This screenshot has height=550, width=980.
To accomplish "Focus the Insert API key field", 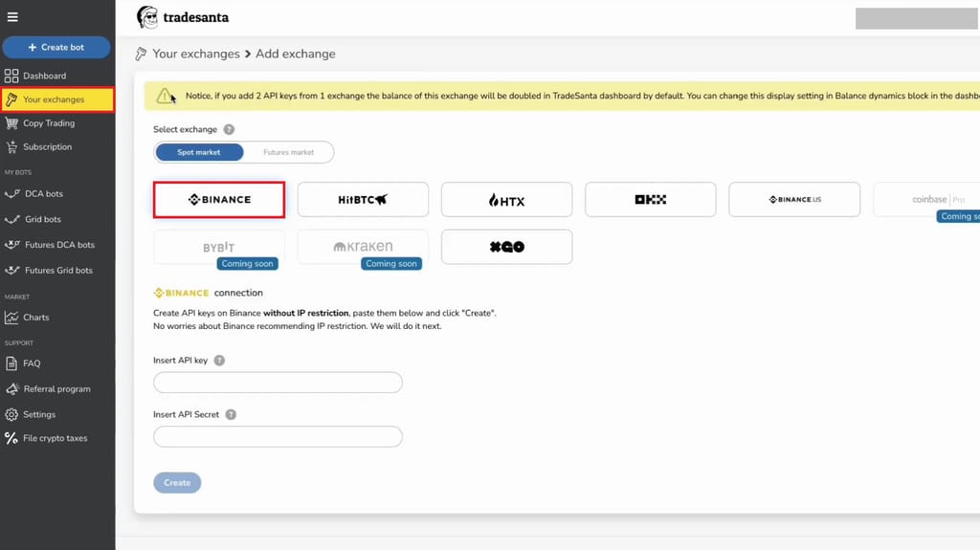I will pyautogui.click(x=278, y=383).
